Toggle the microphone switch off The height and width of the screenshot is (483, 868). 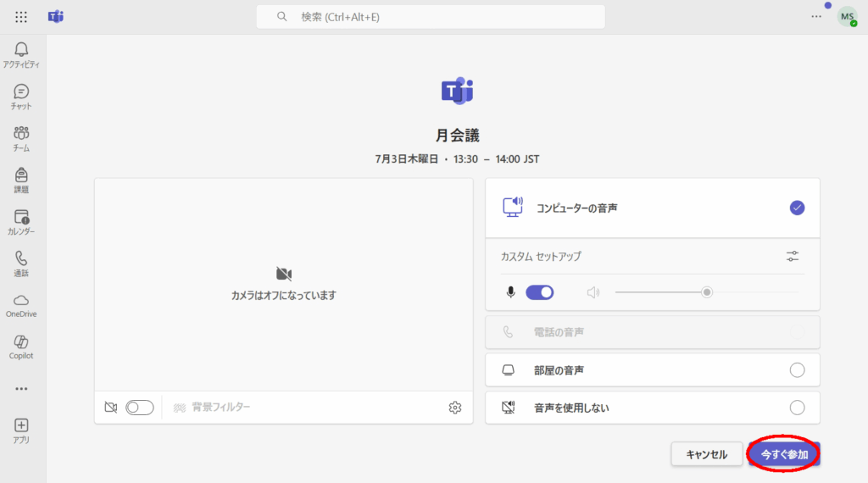[x=540, y=292]
